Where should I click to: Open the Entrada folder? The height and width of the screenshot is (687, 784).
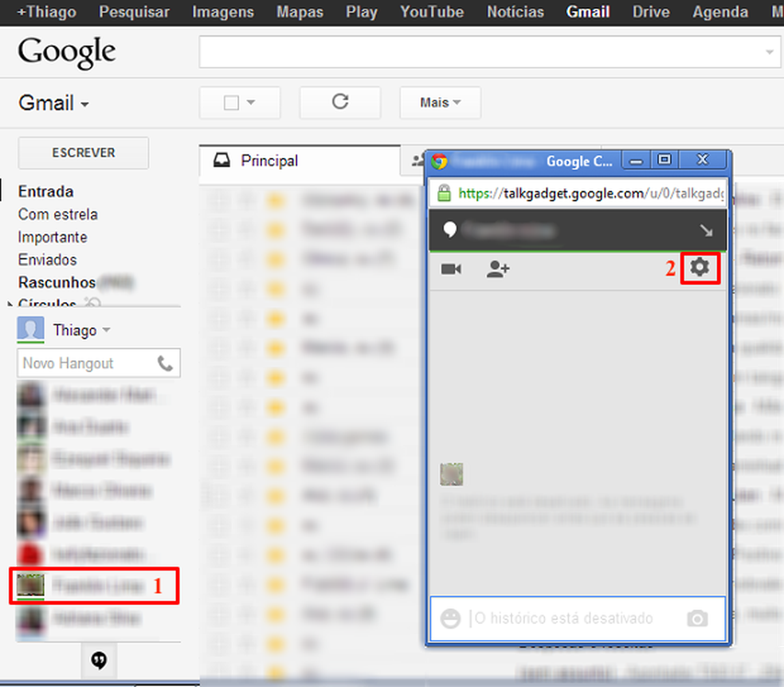46,191
